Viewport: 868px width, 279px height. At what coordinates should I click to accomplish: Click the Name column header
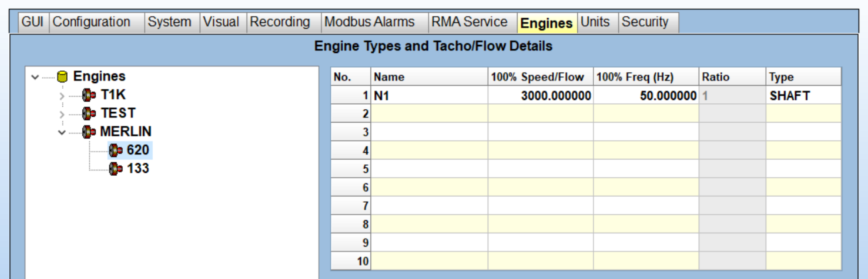[429, 77]
